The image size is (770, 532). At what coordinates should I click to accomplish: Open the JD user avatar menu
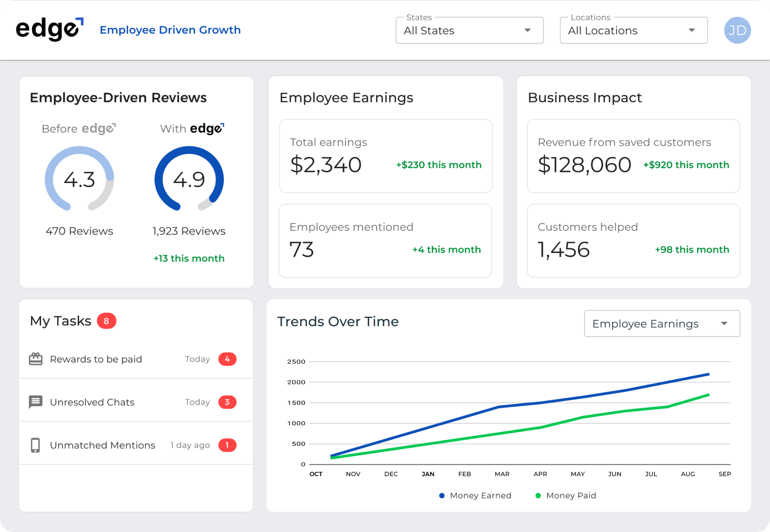click(x=737, y=30)
